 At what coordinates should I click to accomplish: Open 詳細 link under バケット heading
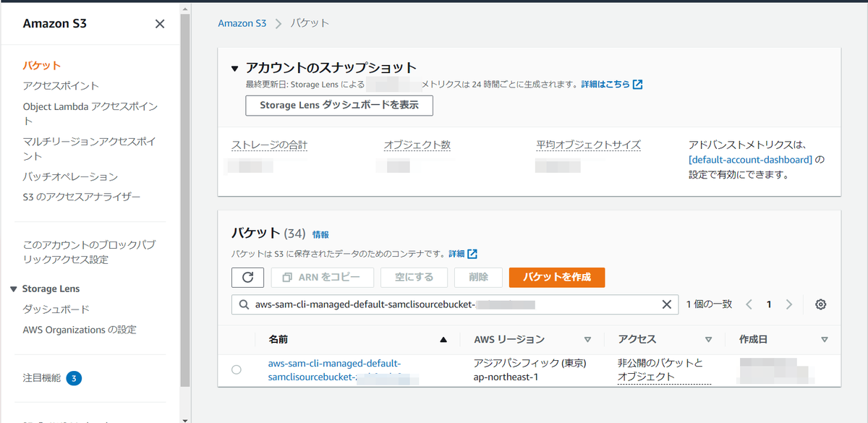(456, 254)
